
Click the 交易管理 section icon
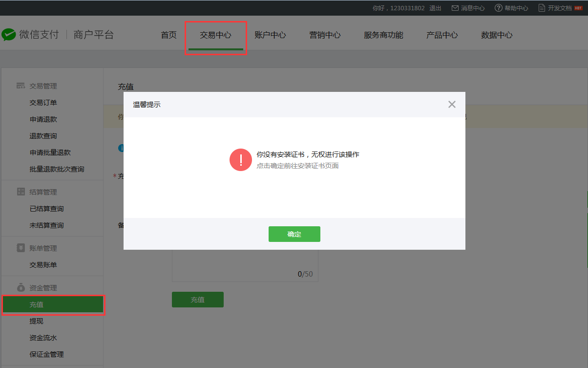click(x=21, y=86)
